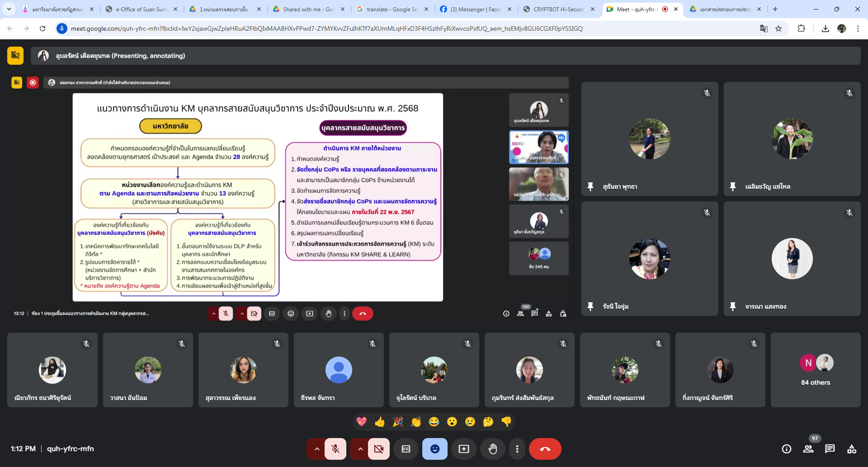
Task: Open the People panel with badge 97
Action: pos(808,449)
